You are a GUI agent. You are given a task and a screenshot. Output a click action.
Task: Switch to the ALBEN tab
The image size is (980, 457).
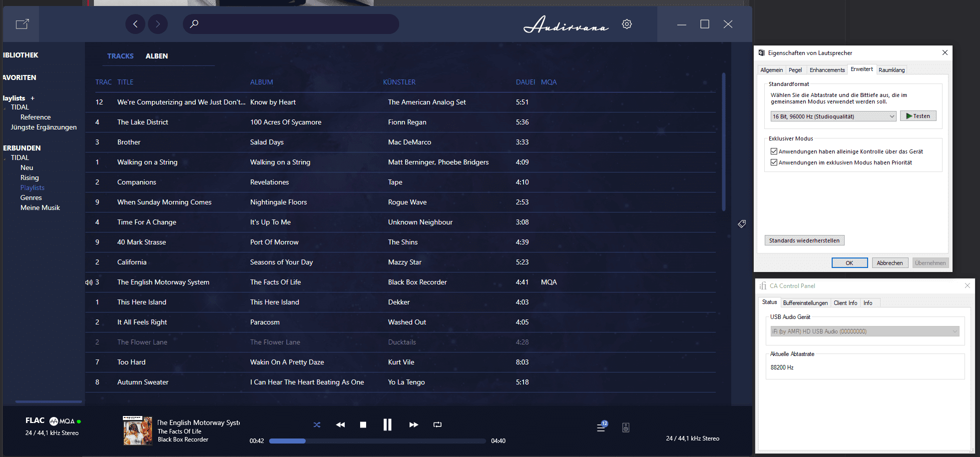[x=157, y=56]
